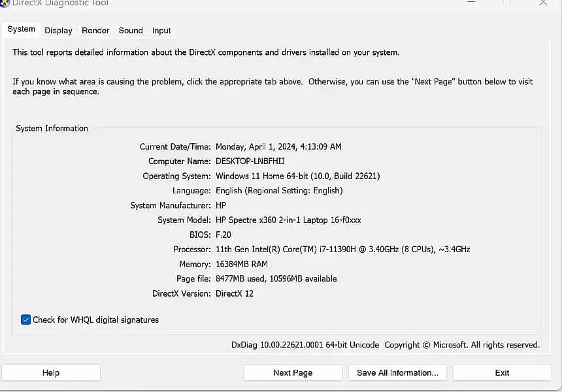Image resolution: width=562 pixels, height=392 pixels.
Task: Click HP Spectre x360 2-in-1 Laptop model text
Action: pos(288,220)
